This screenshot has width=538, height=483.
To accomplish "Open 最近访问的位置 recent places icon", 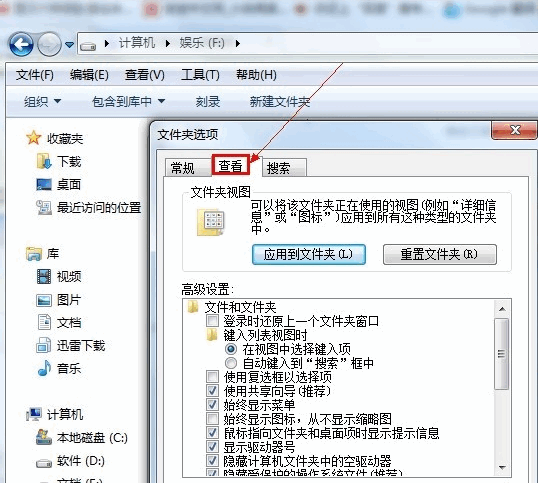I will click(44, 207).
